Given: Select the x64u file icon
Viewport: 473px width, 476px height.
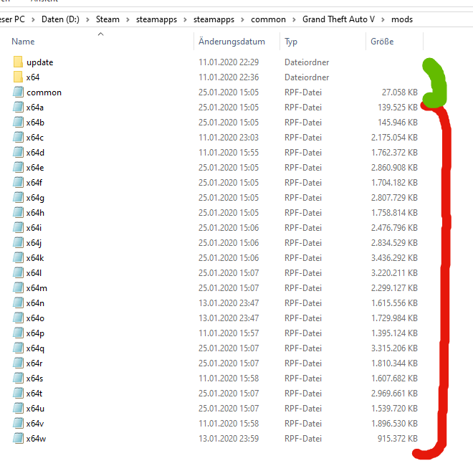Looking at the screenshot, I should point(18,408).
